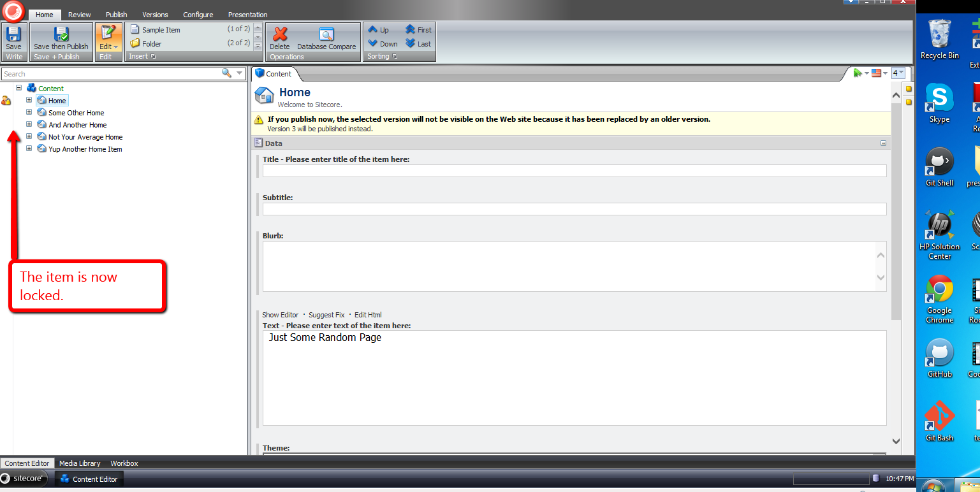The height and width of the screenshot is (492, 980).
Task: Open the language flag dropdown
Action: (x=879, y=73)
